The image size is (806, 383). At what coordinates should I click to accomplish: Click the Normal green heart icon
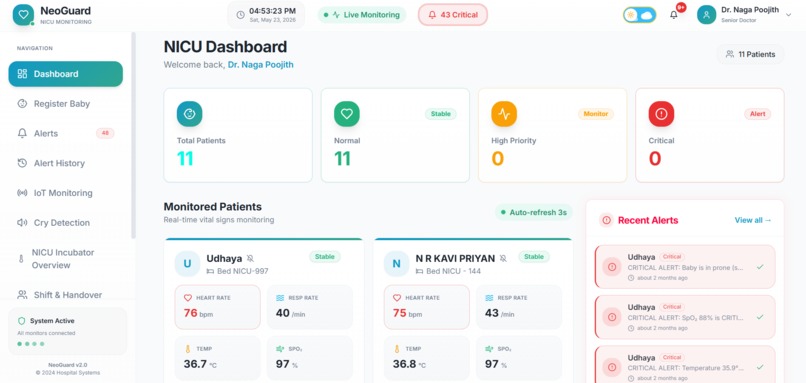(x=347, y=114)
